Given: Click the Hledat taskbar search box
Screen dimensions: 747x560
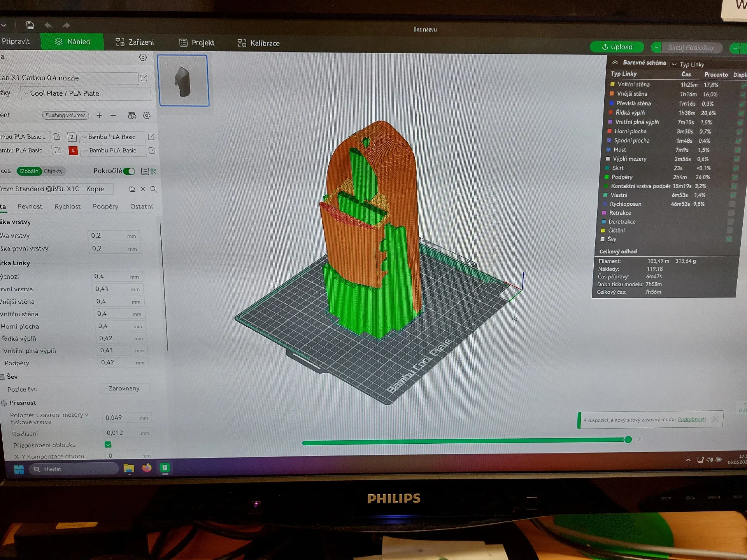Looking at the screenshot, I should click(x=75, y=469).
